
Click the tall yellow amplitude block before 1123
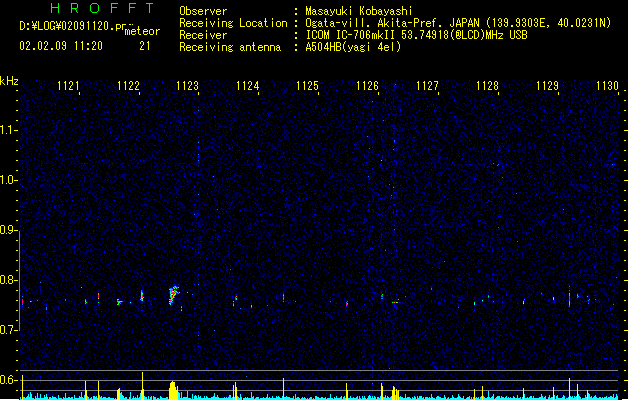point(173,390)
